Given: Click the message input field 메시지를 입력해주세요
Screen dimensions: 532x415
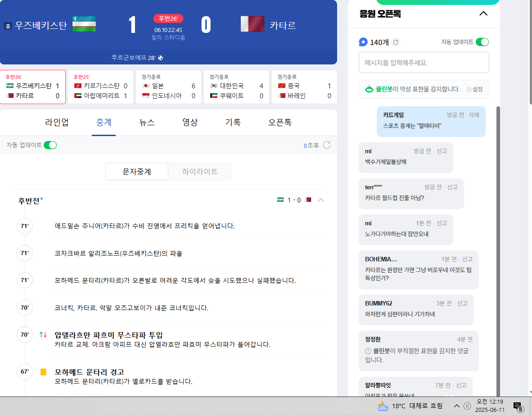Looking at the screenshot, I should [424, 63].
